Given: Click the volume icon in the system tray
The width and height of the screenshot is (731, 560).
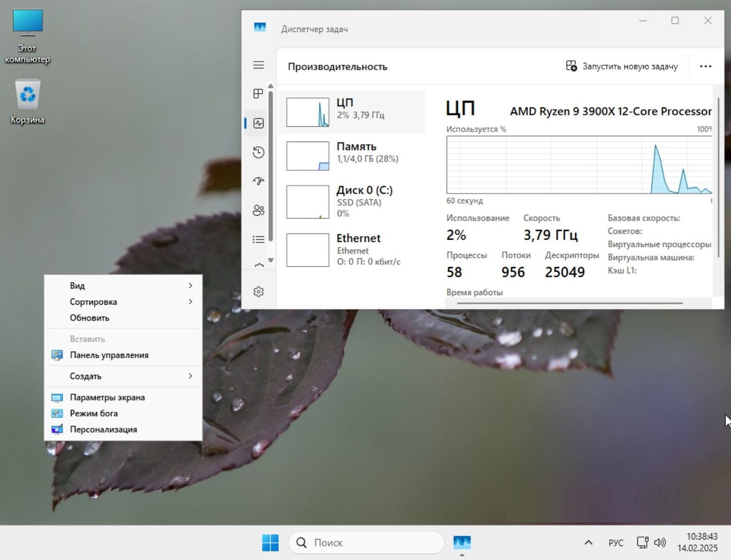Looking at the screenshot, I should click(660, 543).
